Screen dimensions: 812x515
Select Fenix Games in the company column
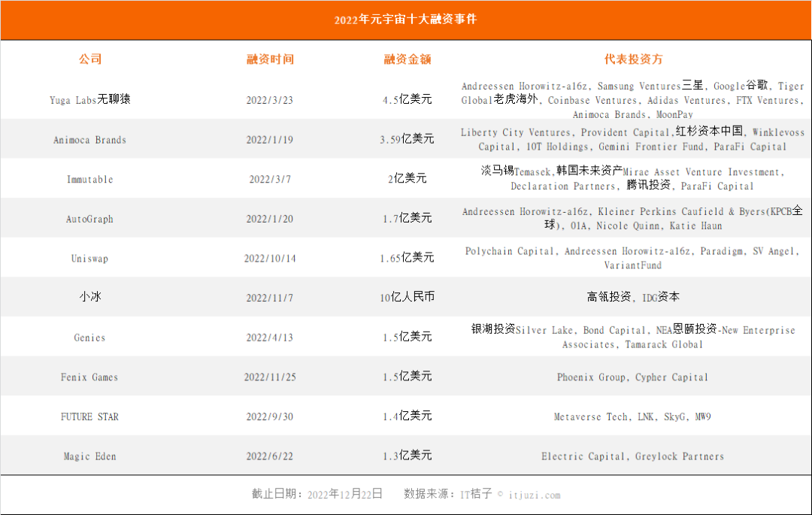pos(89,377)
